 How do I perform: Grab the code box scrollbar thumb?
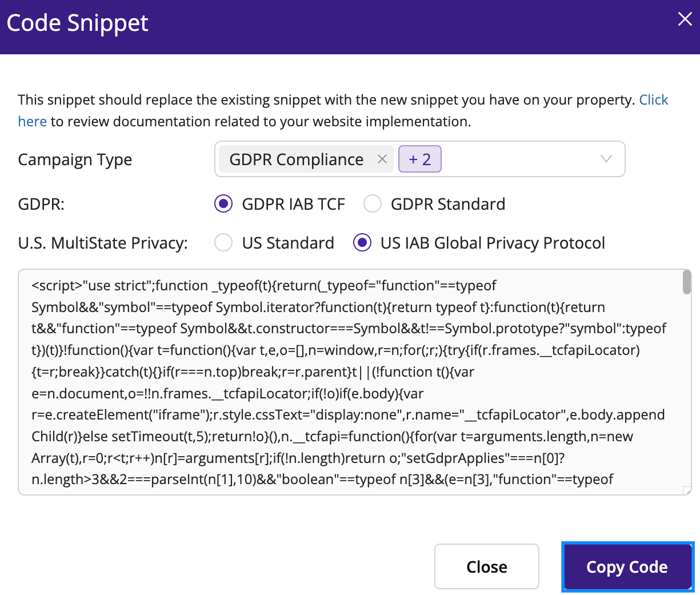687,282
